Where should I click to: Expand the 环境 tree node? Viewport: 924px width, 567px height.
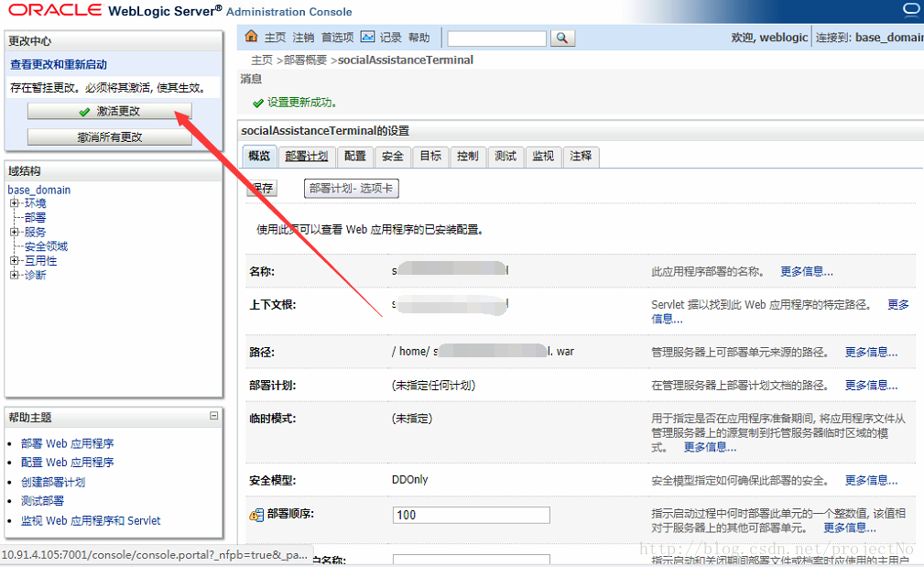tap(14, 202)
